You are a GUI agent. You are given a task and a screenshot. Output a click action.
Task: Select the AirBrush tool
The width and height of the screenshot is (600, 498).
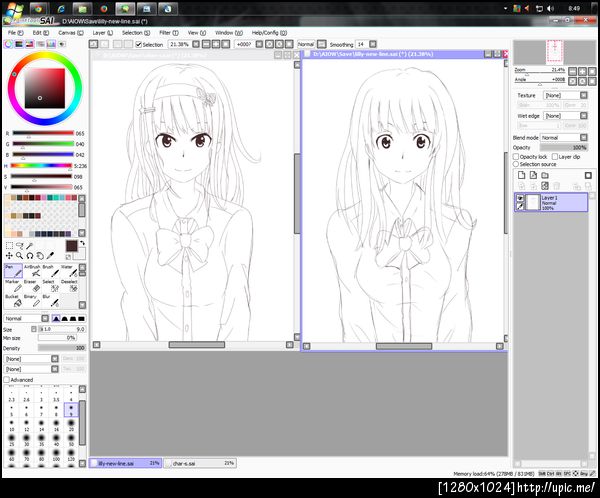coord(32,271)
